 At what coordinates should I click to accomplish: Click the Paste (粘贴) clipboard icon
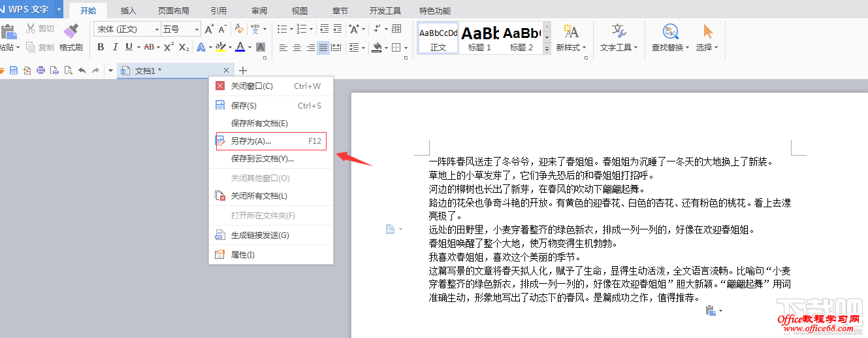[x=8, y=31]
